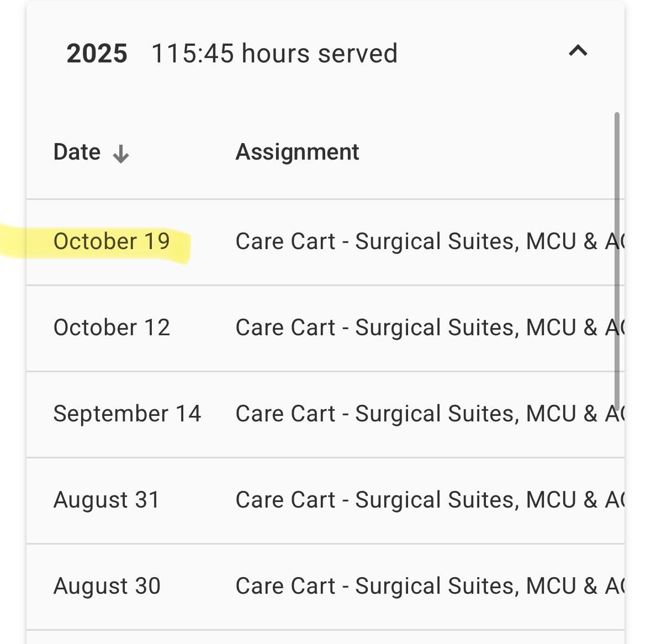This screenshot has width=651, height=644.
Task: Select the August 31 date cell
Action: pyautogui.click(x=107, y=500)
